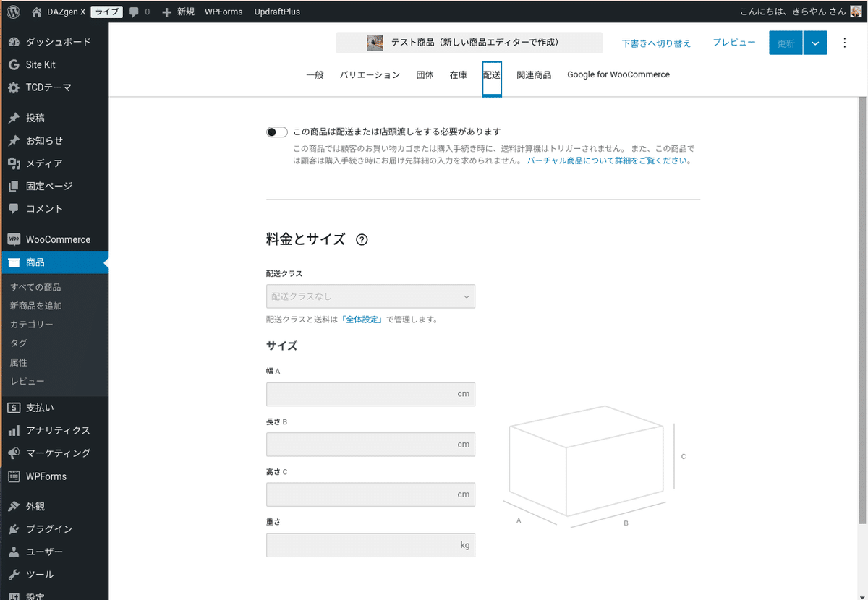
Task: Click the こんにちは、きらやん さん greeting
Action: tap(793, 12)
